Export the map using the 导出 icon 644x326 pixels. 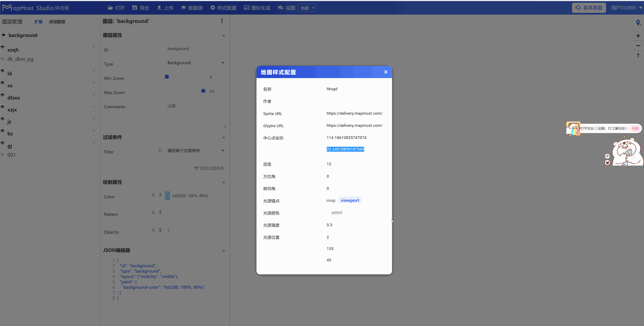pos(140,8)
